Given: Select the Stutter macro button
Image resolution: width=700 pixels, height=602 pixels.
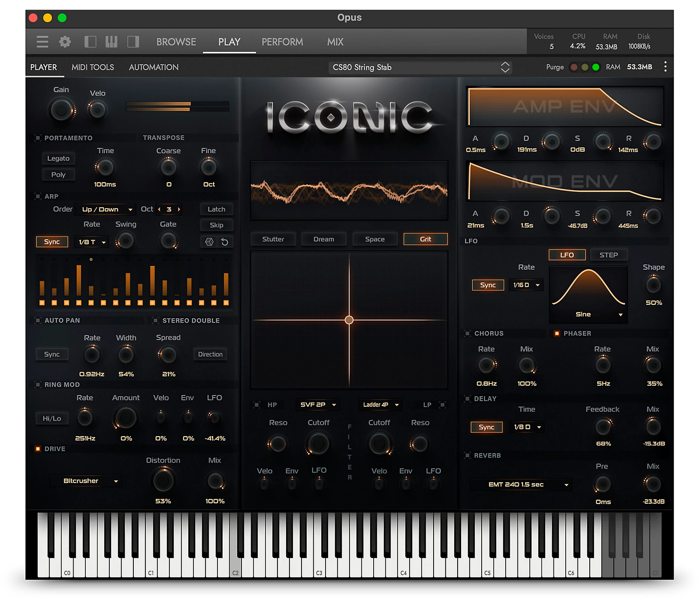Looking at the screenshot, I should tap(273, 239).
